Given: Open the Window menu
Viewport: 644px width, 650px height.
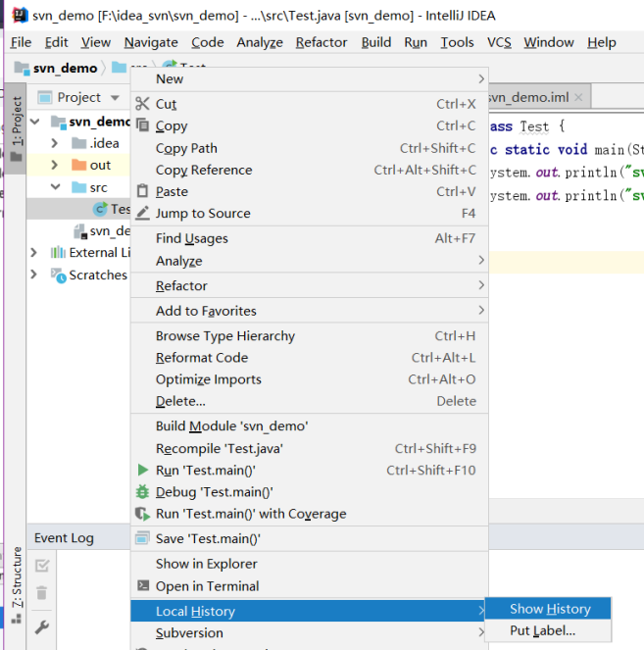Looking at the screenshot, I should coord(549,42).
